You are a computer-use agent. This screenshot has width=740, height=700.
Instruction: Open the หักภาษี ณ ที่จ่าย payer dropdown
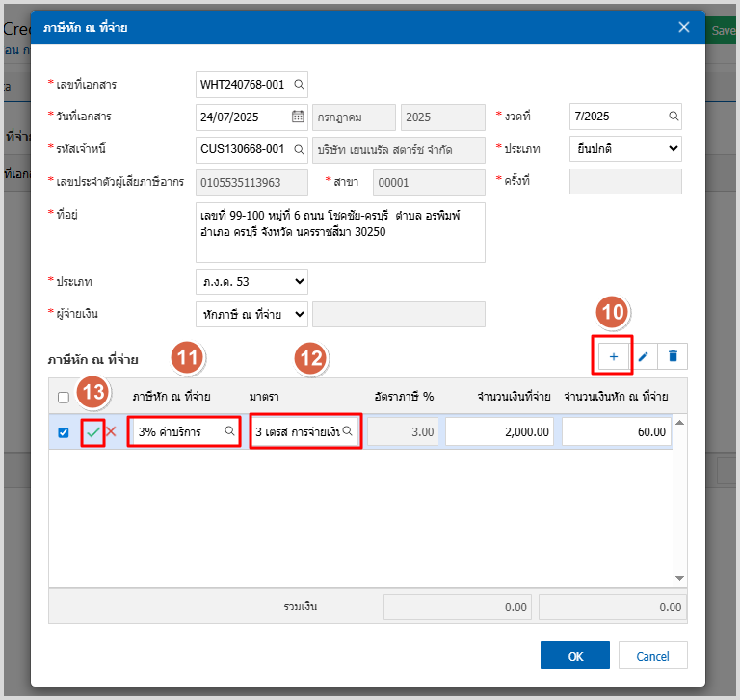[x=251, y=314]
